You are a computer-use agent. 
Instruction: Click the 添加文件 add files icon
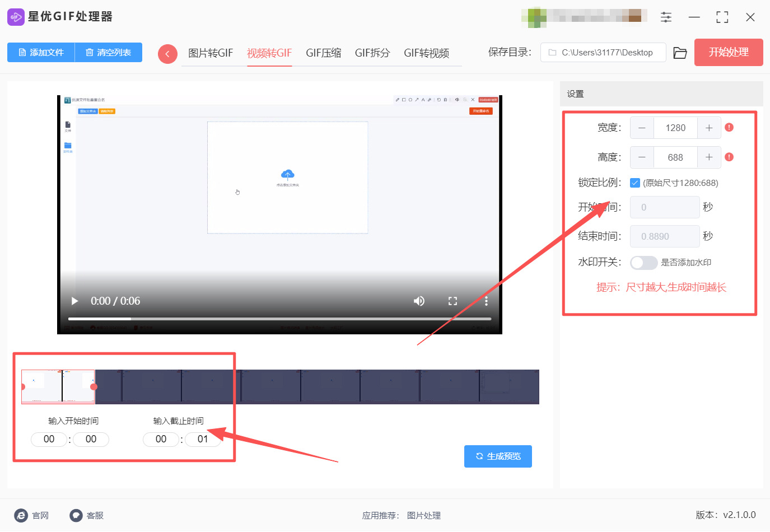click(22, 52)
